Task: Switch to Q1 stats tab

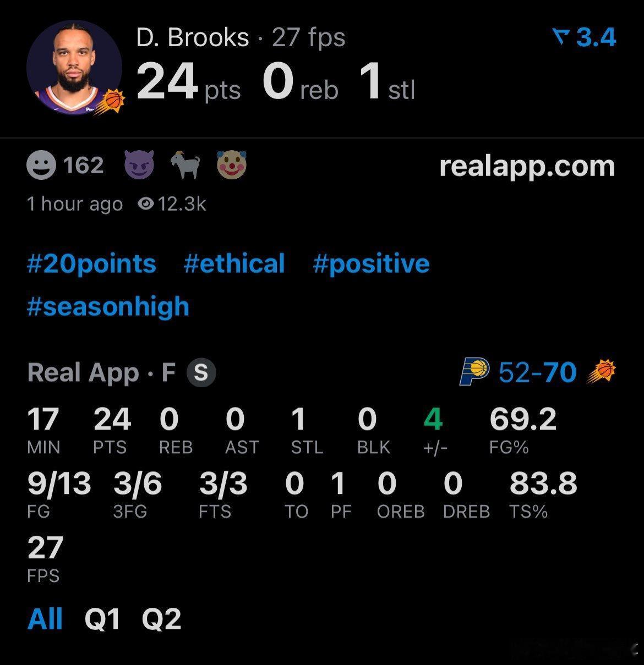Action: point(102,619)
